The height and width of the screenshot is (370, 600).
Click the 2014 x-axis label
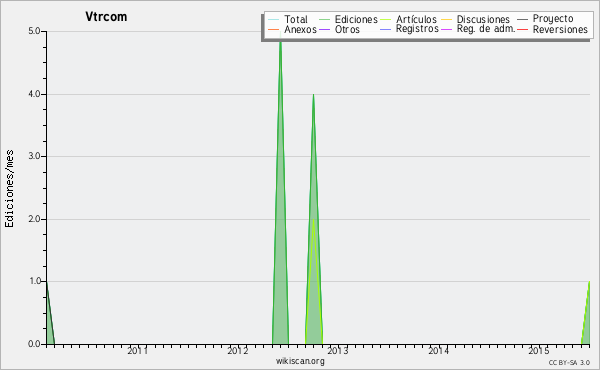point(438,350)
